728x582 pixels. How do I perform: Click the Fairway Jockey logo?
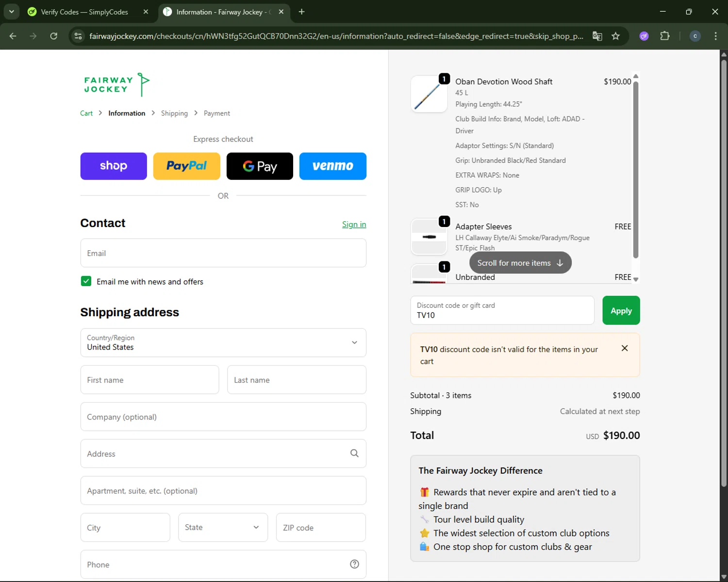coord(116,85)
